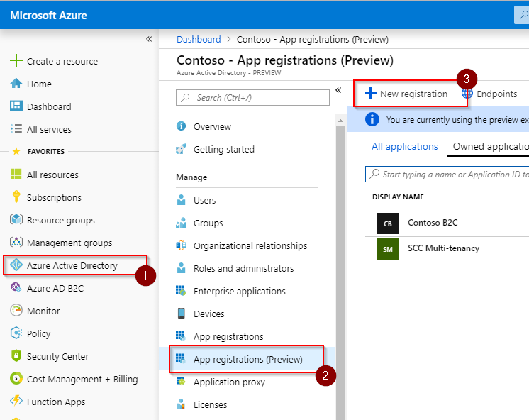Click the Search (Ctrl+/) menu box
This screenshot has height=420, width=529.
coord(252,98)
